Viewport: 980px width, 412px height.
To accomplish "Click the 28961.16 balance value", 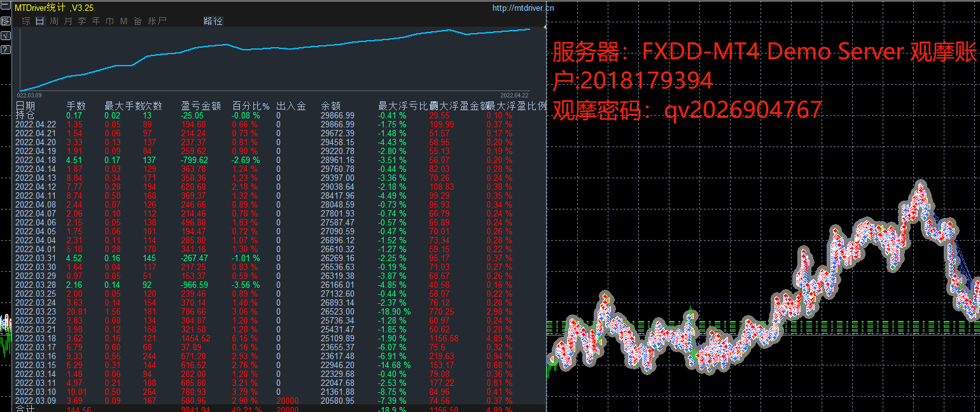I will click(338, 160).
